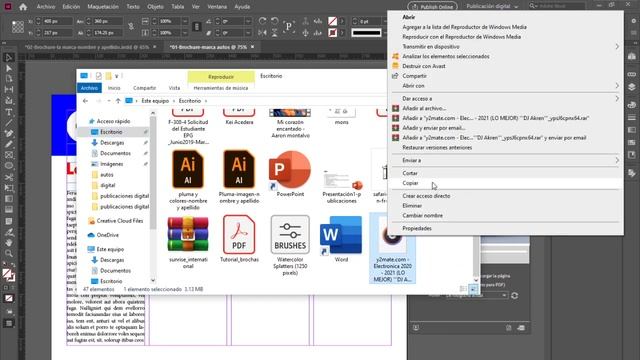The height and width of the screenshot is (360, 640).
Task: Click the Explorer back arrow
Action: click(x=85, y=101)
